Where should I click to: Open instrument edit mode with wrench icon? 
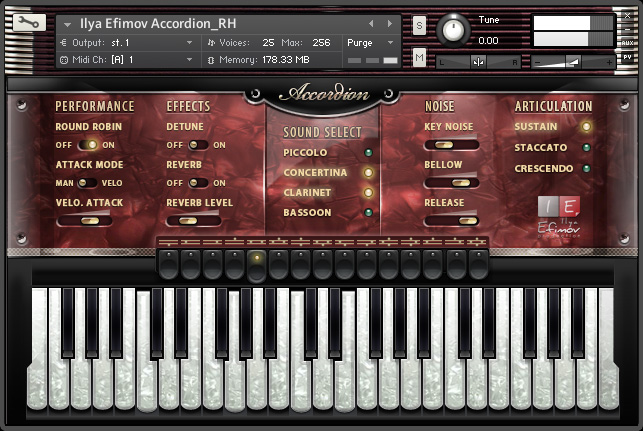pos(28,25)
